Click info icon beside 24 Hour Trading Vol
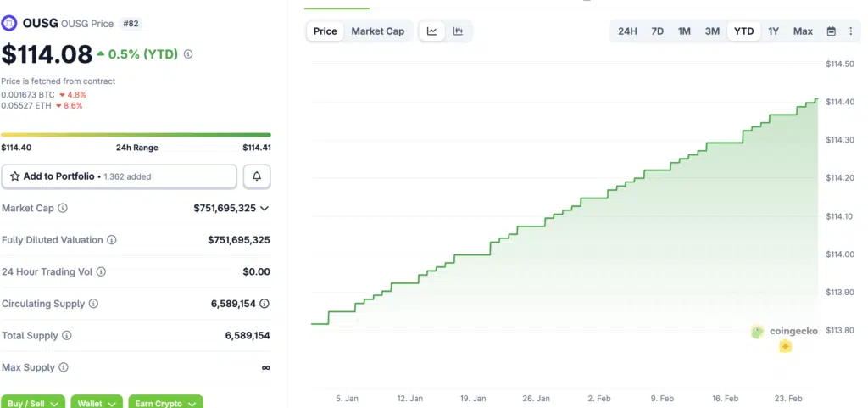The height and width of the screenshot is (408, 868). pyautogui.click(x=101, y=272)
